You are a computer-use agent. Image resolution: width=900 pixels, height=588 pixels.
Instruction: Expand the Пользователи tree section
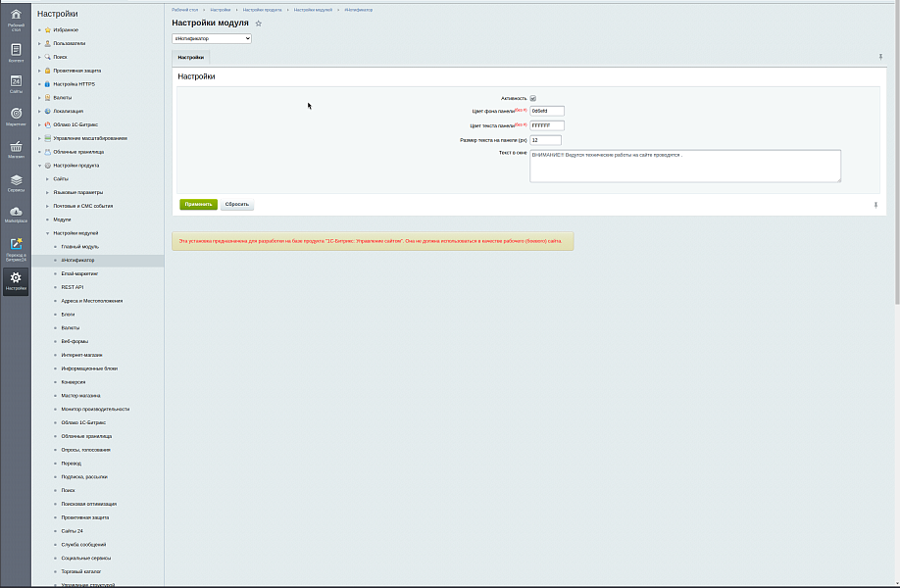[x=39, y=43]
